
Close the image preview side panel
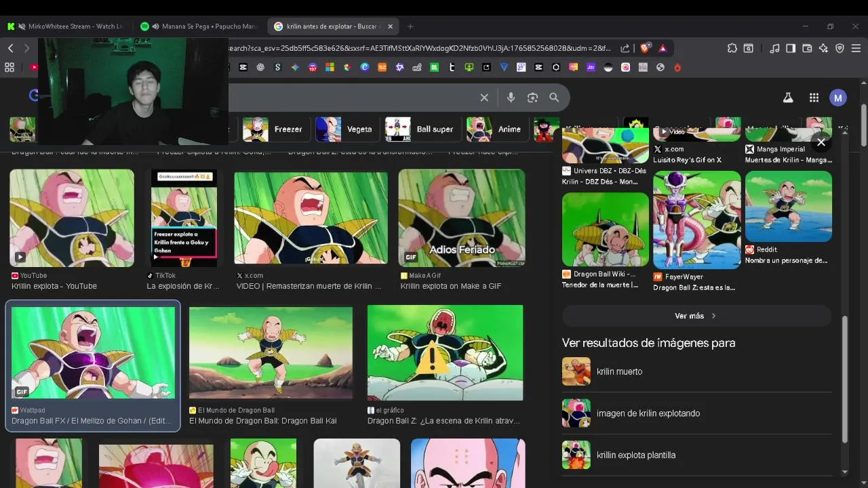[821, 142]
